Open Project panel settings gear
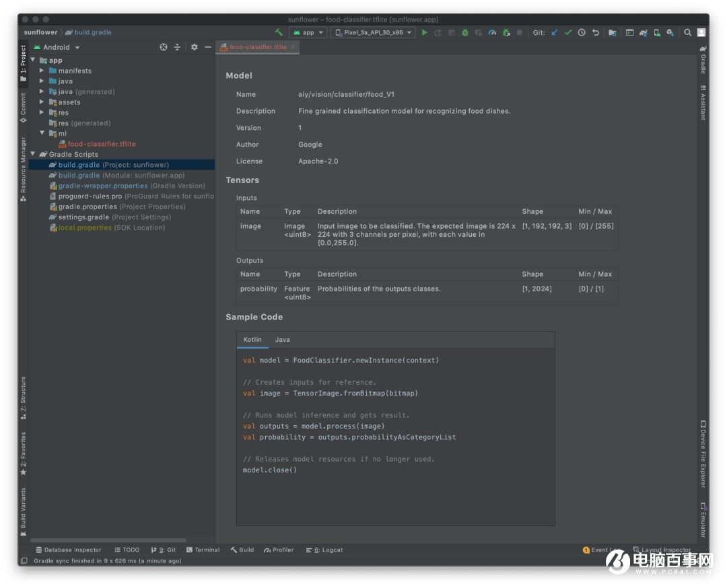The height and width of the screenshot is (588, 727). 195,47
